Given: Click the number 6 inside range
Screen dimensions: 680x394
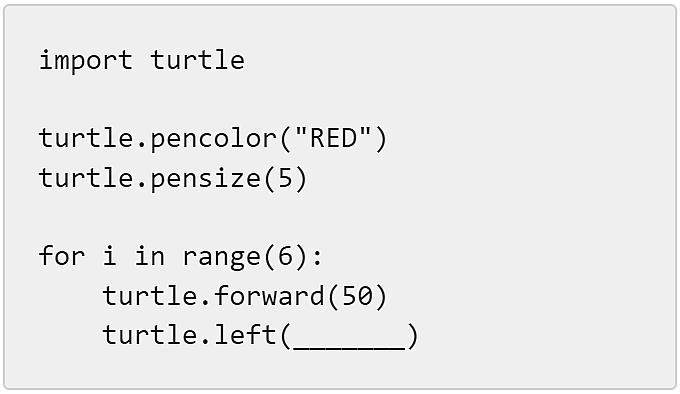Looking at the screenshot, I should pyautogui.click(x=285, y=256).
